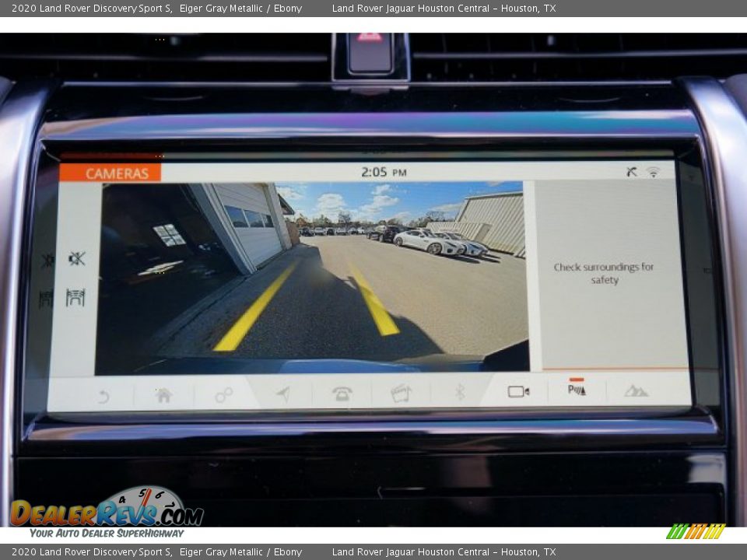This screenshot has width=747, height=560.
Task: Tap the no-signal status icon
Action: [x=632, y=172]
